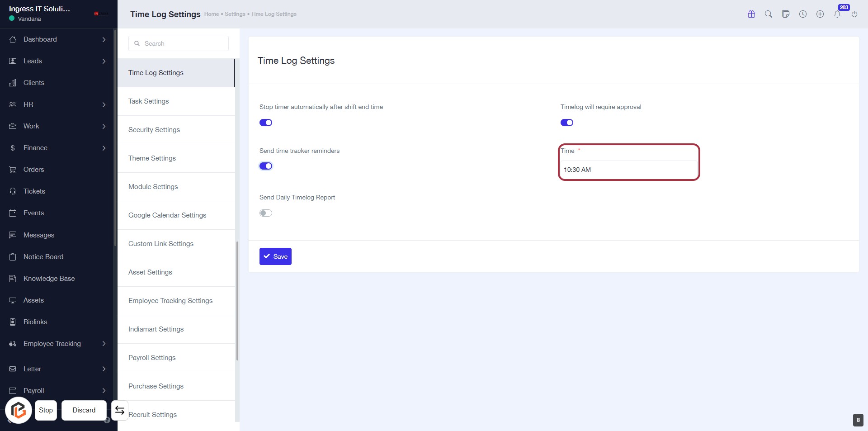Expand the Dashboard sidebar menu
Viewport: 868px width, 431px height.
point(58,39)
